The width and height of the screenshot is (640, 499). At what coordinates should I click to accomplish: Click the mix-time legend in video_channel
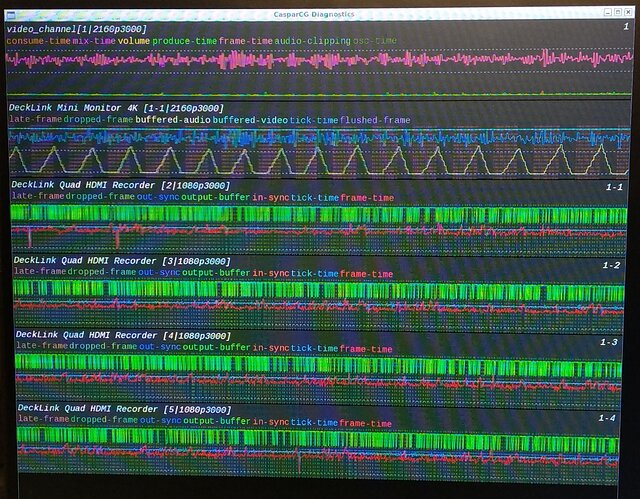coord(94,41)
